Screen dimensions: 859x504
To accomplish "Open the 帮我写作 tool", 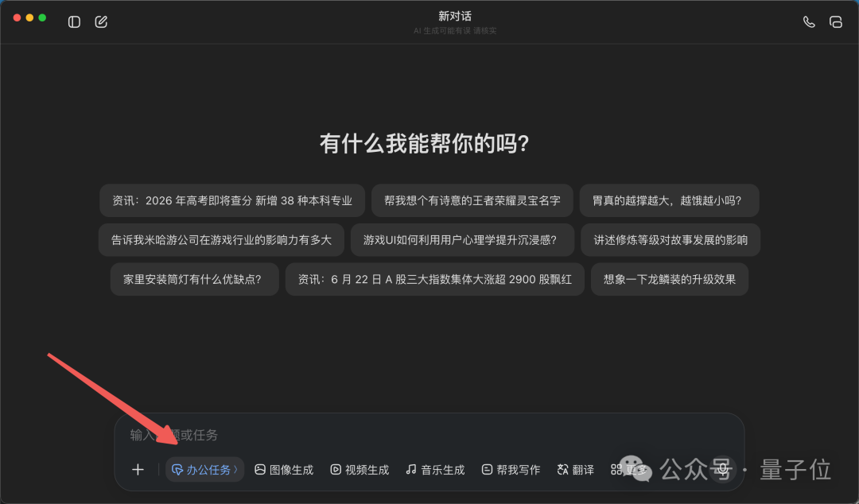I will click(511, 470).
